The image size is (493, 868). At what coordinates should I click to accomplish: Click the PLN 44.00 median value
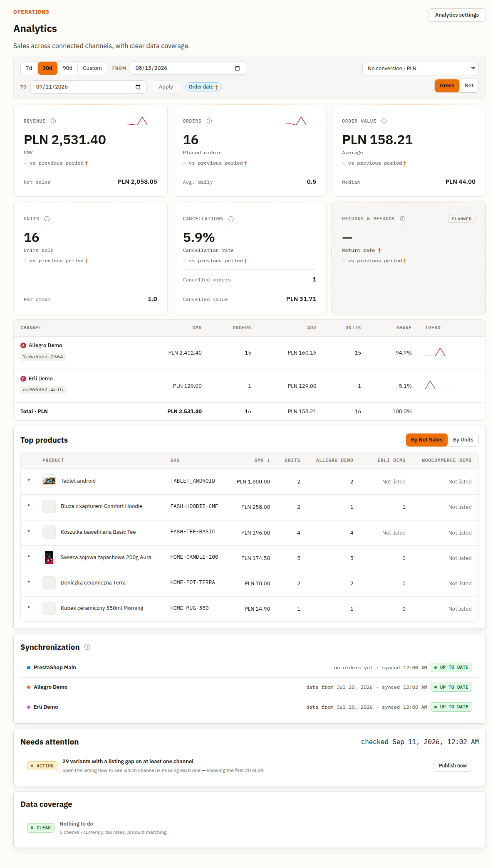click(461, 182)
